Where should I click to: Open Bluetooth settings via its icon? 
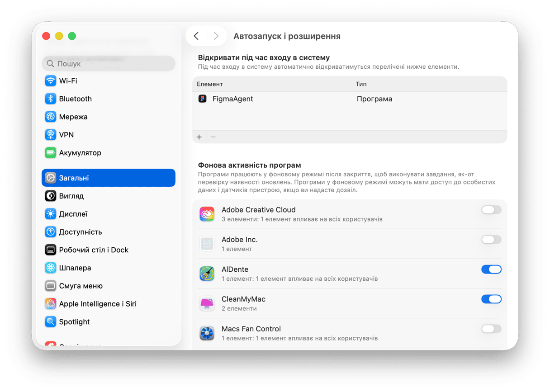(x=50, y=99)
